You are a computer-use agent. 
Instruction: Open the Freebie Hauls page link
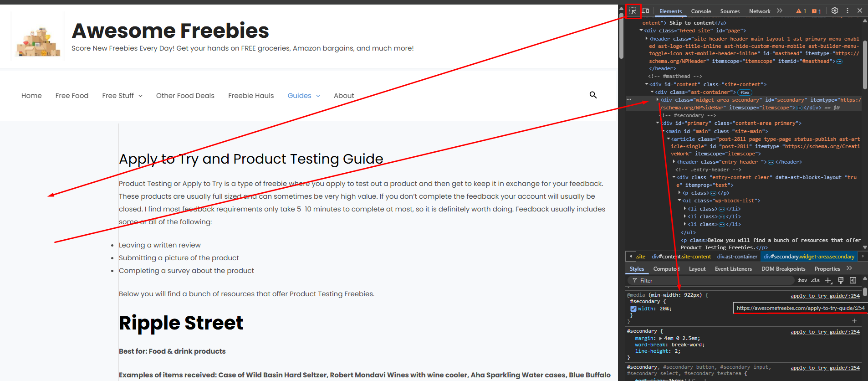click(x=251, y=96)
